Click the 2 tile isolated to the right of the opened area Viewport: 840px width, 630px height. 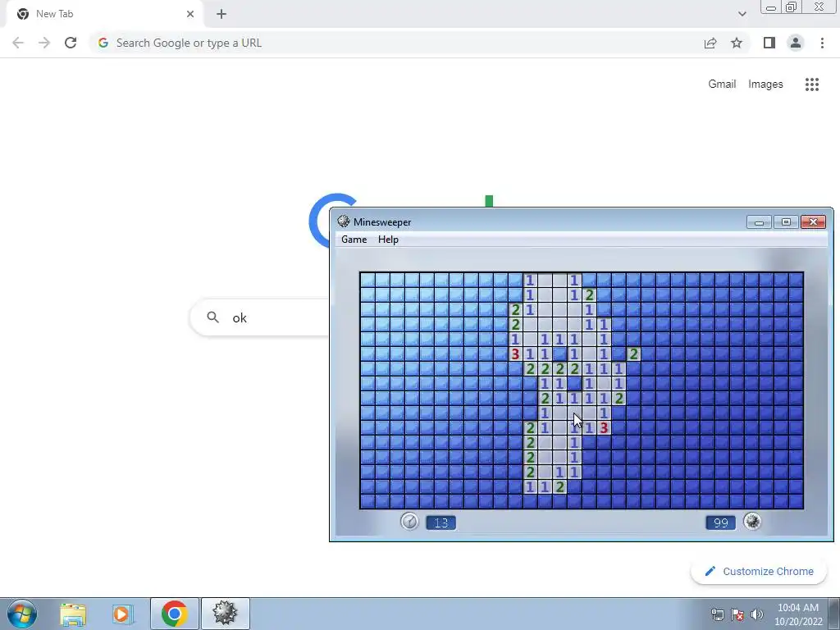[634, 354]
